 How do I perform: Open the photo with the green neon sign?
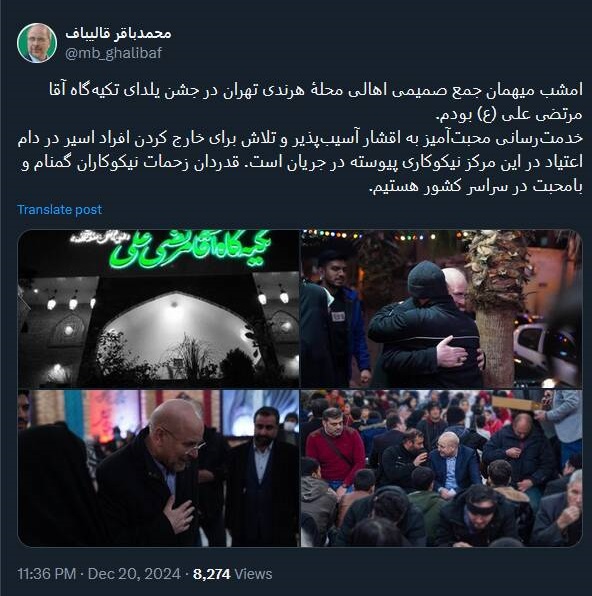(x=158, y=309)
